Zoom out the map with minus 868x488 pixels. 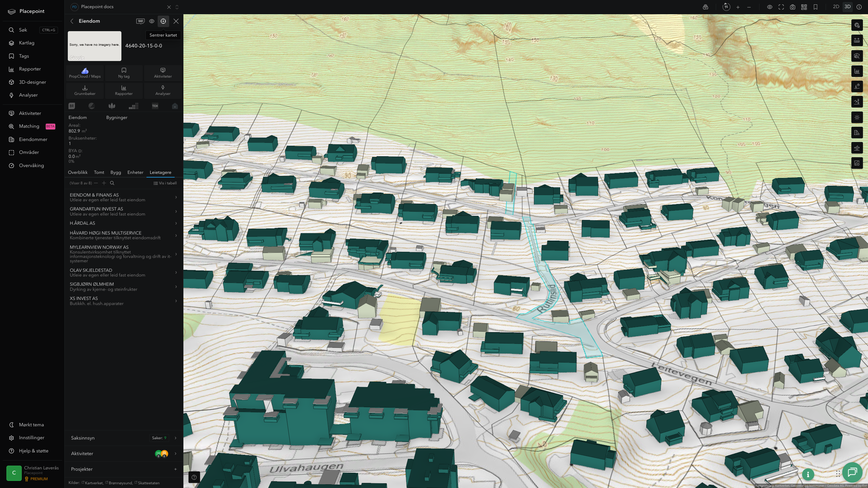[x=749, y=7]
